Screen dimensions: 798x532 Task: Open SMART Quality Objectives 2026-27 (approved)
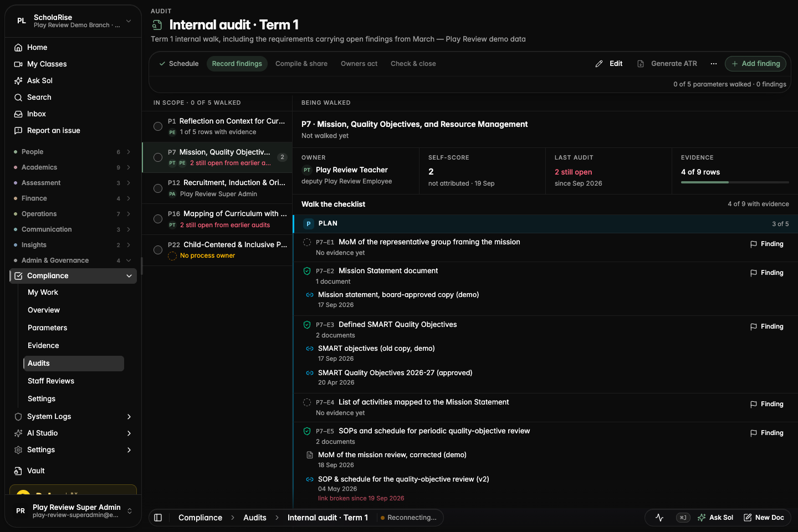395,373
